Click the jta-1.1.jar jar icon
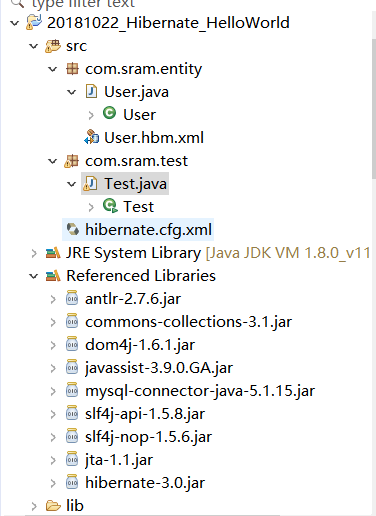The height and width of the screenshot is (516, 376). [72, 459]
